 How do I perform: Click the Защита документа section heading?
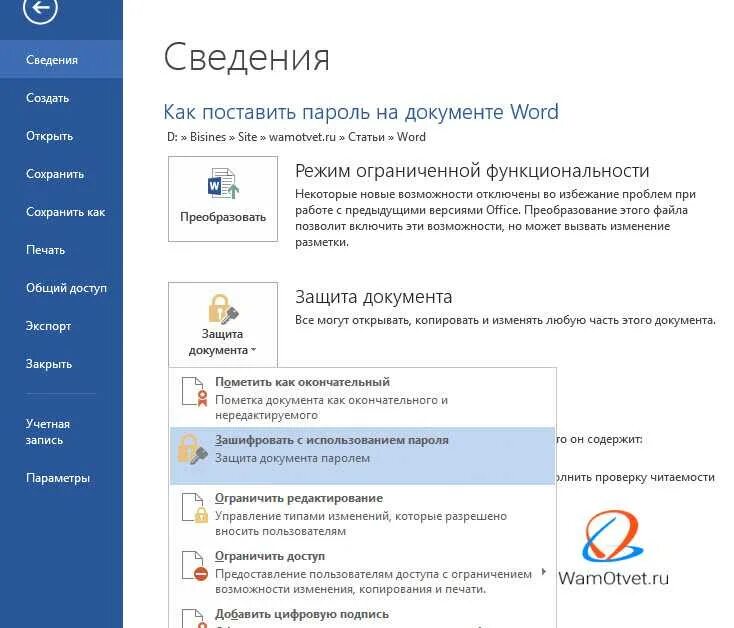(x=374, y=297)
